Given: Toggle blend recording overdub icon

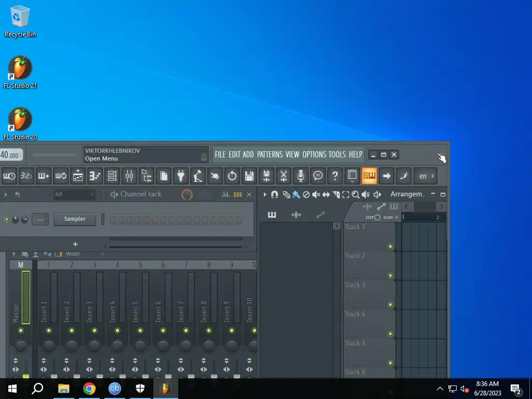Looking at the screenshot, I should 44,176.
